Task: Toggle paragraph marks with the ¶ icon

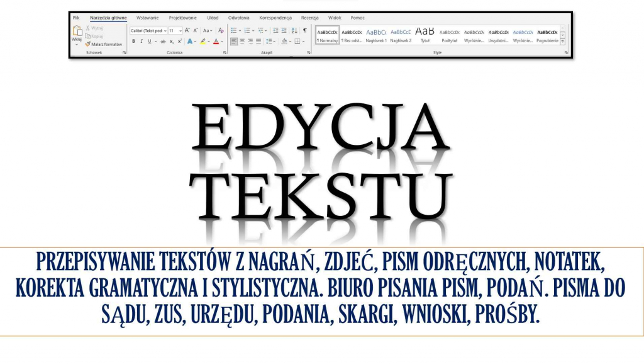Action: coord(304,31)
